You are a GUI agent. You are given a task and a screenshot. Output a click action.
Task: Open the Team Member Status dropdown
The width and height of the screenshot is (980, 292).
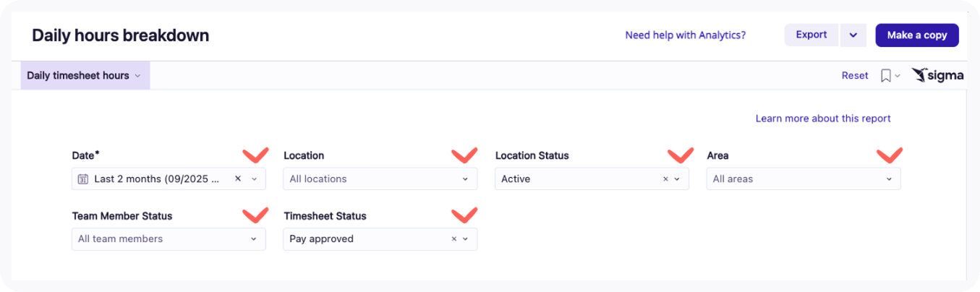[254, 239]
